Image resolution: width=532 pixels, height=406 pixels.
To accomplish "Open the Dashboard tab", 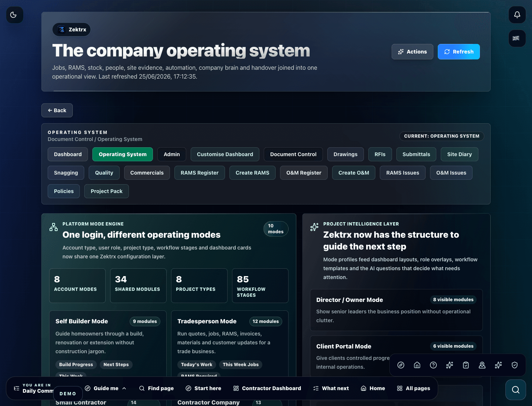I will click(68, 154).
